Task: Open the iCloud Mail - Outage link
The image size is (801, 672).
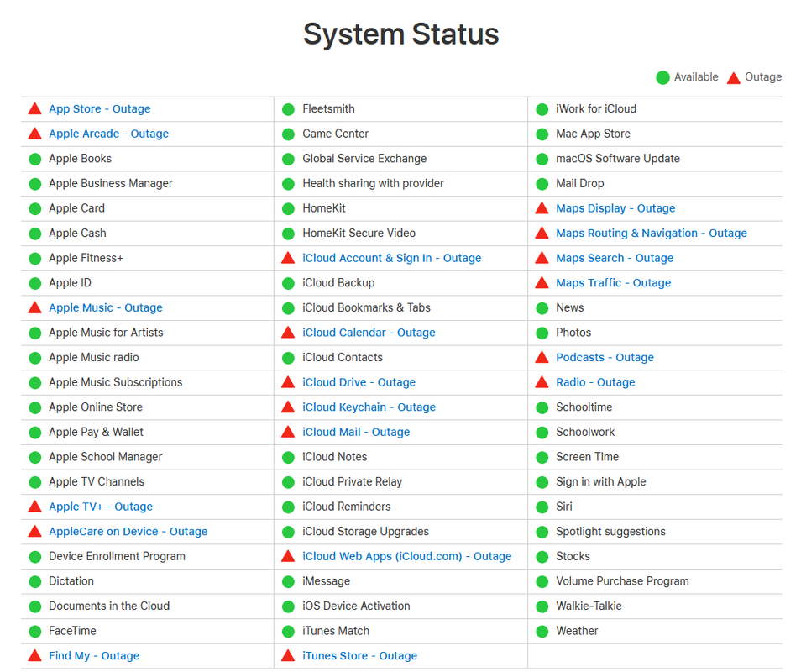Action: tap(356, 432)
